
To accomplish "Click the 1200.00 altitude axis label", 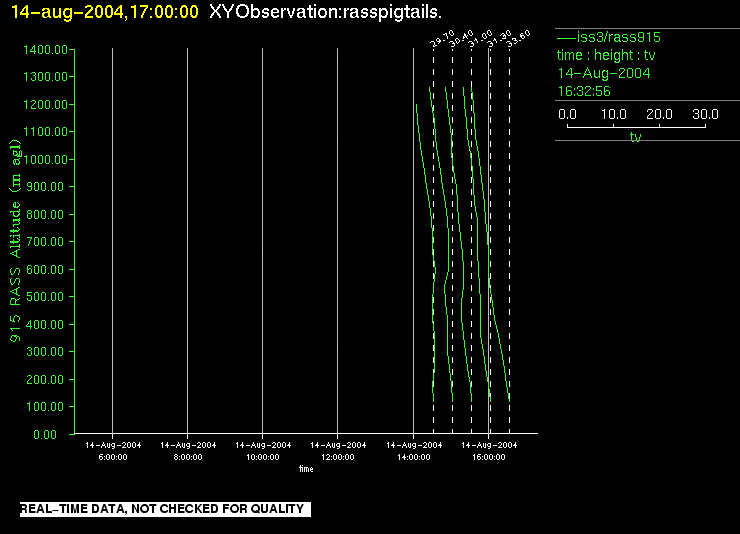I will pyautogui.click(x=45, y=104).
